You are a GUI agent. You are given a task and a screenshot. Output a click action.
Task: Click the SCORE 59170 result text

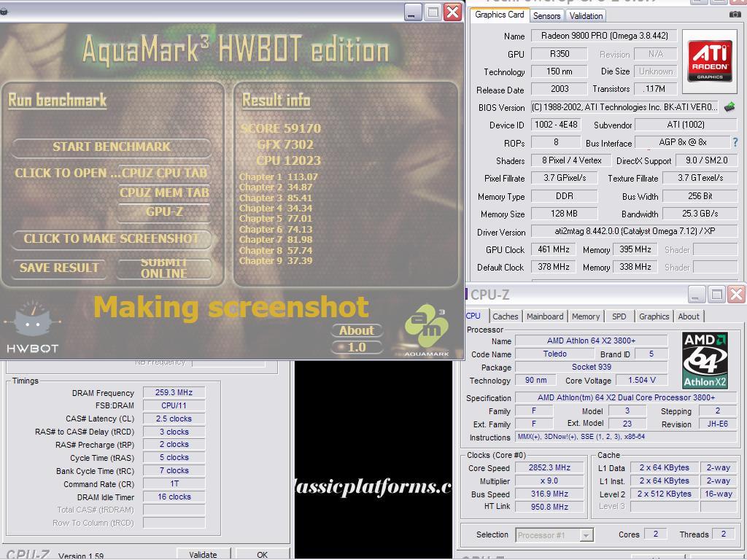point(281,128)
